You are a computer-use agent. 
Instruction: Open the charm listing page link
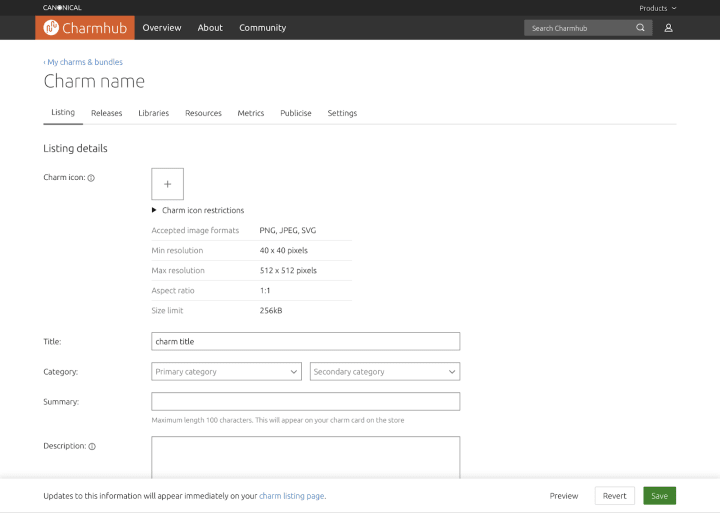click(x=292, y=496)
